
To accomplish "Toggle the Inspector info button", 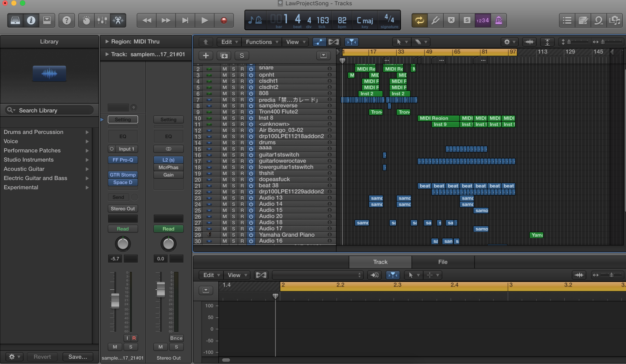I will point(31,20).
